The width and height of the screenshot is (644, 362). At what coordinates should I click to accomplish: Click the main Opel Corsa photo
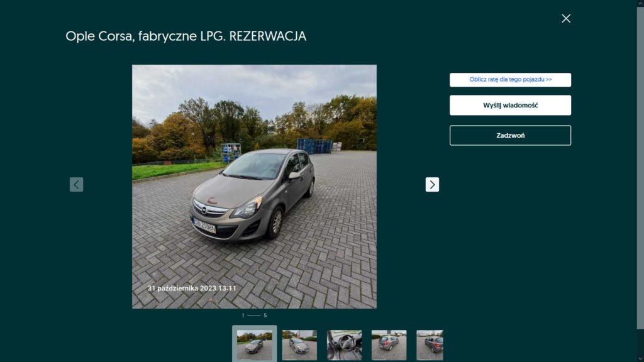coord(254,186)
